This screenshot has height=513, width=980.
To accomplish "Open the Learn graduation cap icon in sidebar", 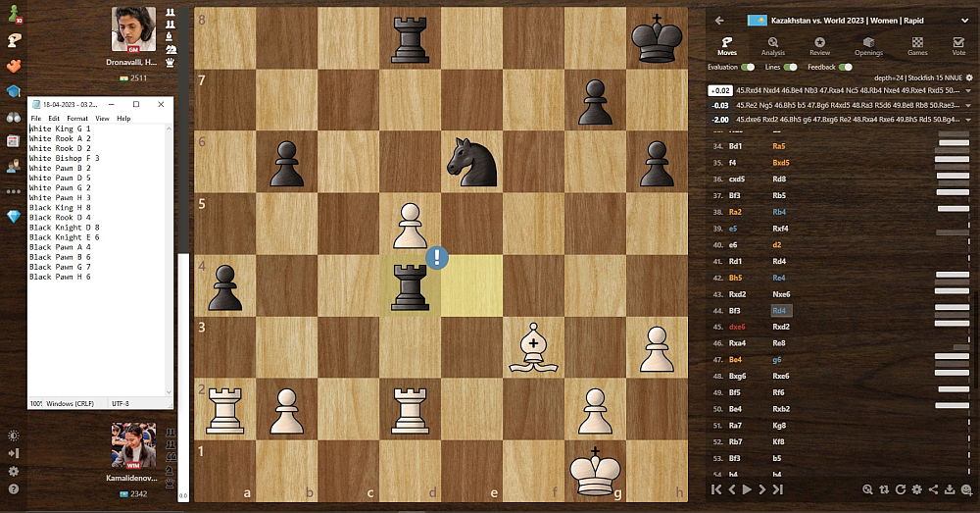I will pos(14,91).
